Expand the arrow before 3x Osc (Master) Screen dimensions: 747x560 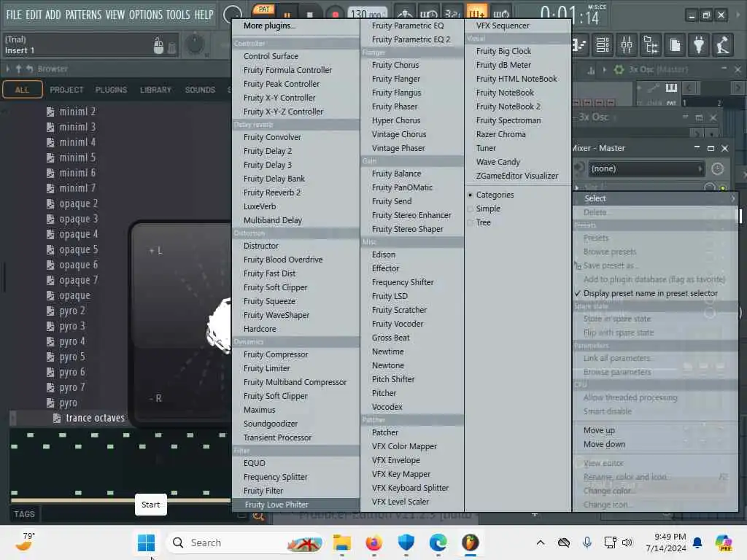[605, 70]
